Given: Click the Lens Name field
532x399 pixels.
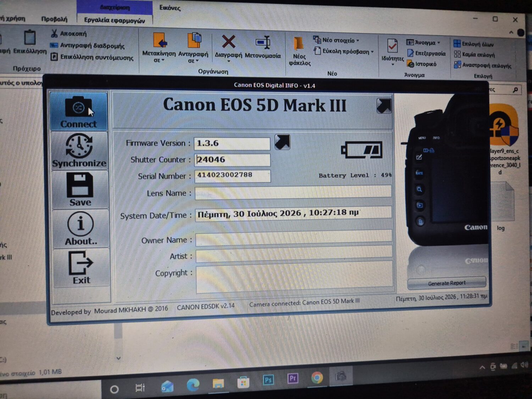Looking at the screenshot, I should coord(293,192).
